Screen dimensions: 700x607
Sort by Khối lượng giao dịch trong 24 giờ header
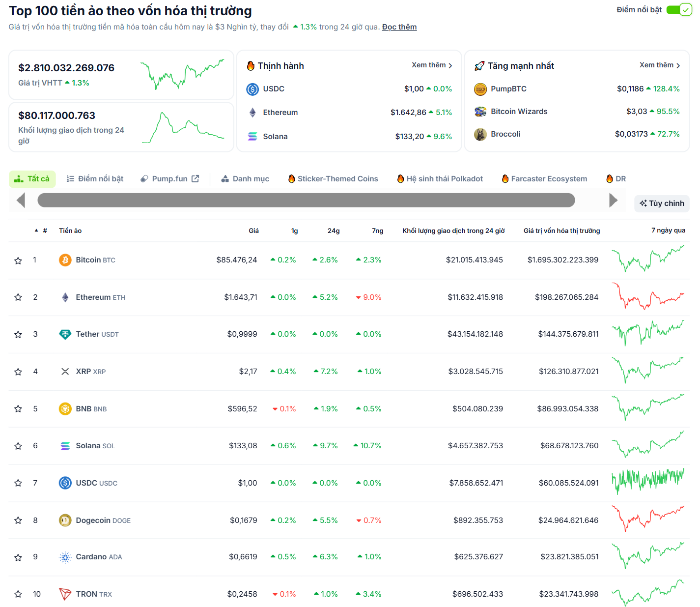(x=453, y=231)
